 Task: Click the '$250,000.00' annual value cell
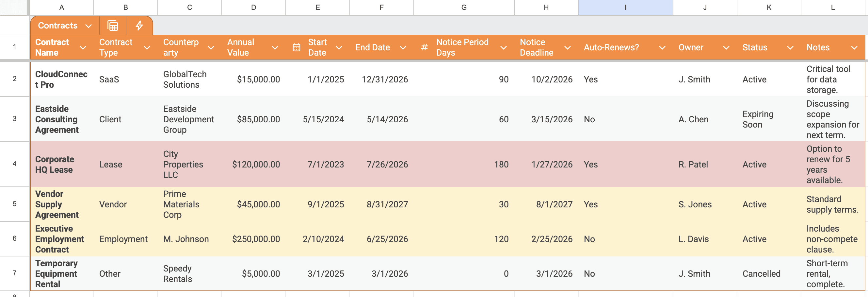click(254, 239)
